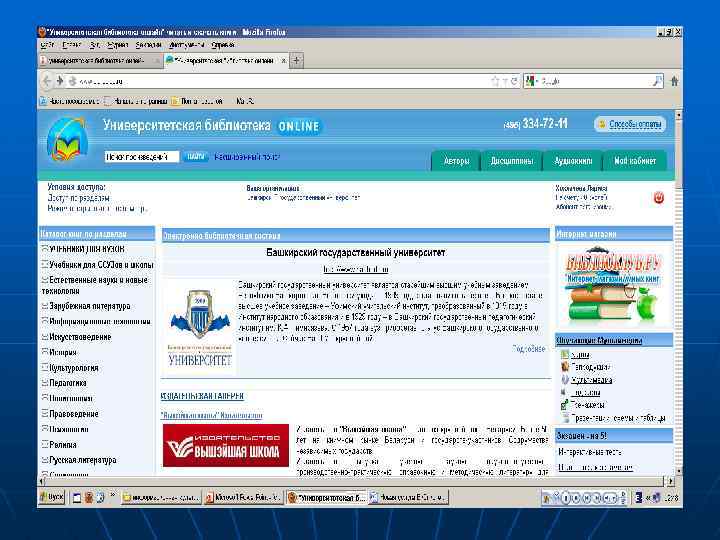
Task: Open the Windows Пуск start button
Action: [x=52, y=498]
